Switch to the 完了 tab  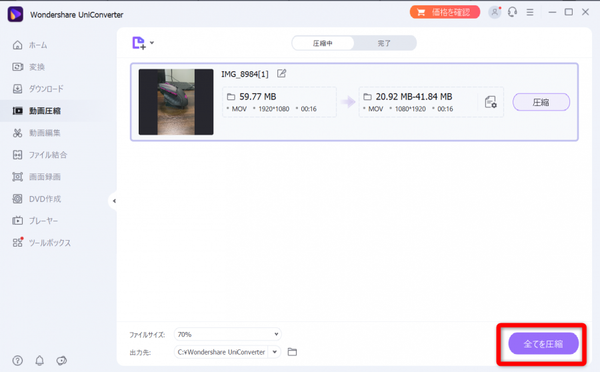tap(384, 43)
